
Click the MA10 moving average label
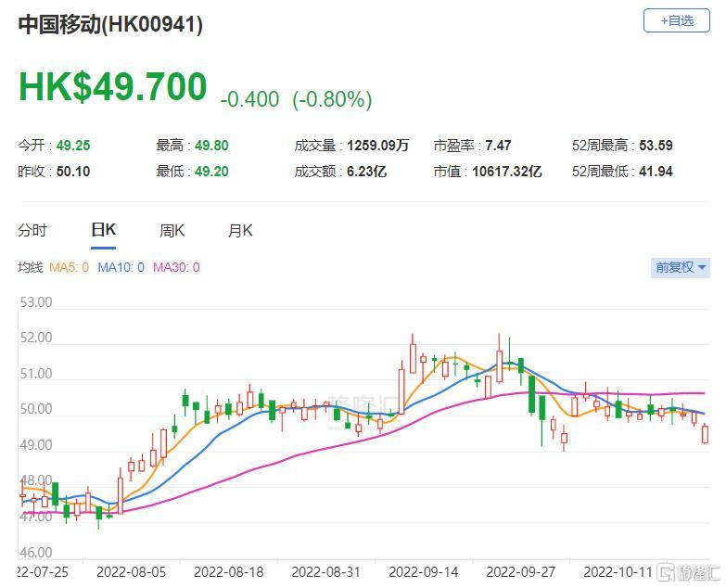point(121,268)
